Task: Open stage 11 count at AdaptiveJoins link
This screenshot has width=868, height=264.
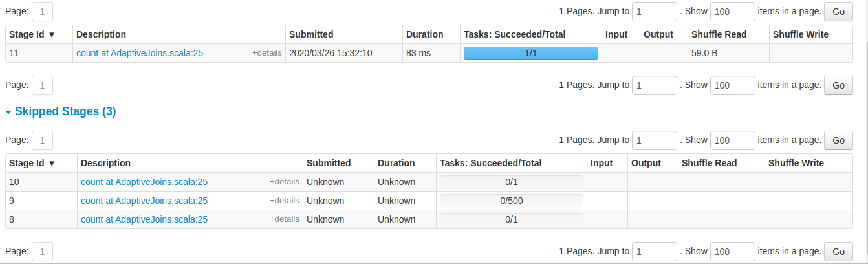Action: click(140, 53)
